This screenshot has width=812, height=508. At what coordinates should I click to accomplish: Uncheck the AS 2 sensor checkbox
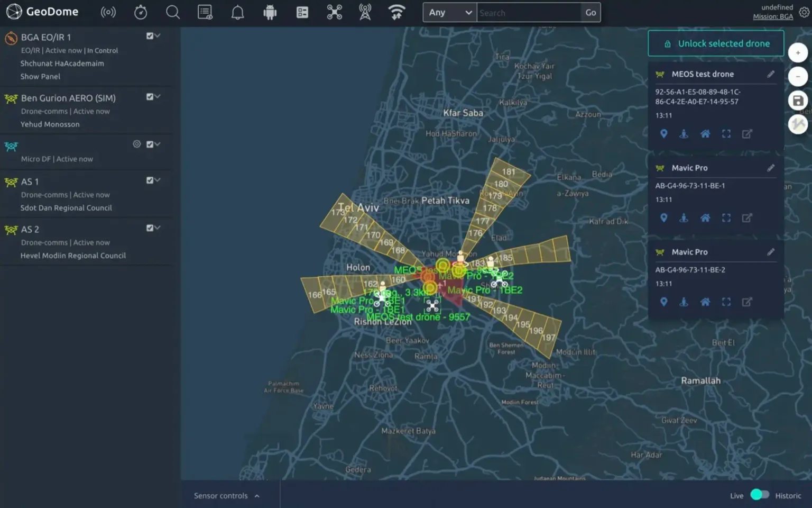click(150, 228)
